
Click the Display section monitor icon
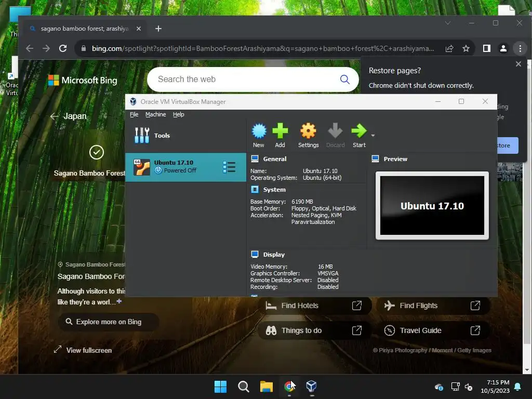coord(255,254)
